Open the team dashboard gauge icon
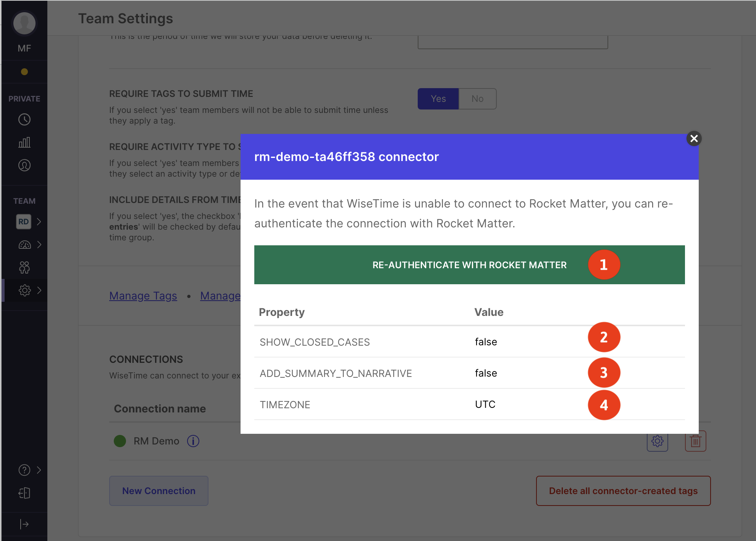Image resolution: width=756 pixels, height=541 pixels. pos(25,245)
